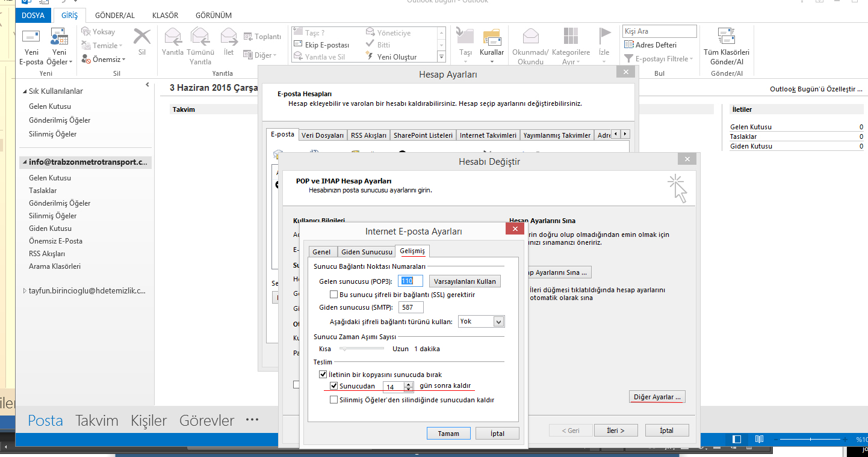Click the Sil delete icon
Viewport: 868px width, 457px height.
(142, 37)
